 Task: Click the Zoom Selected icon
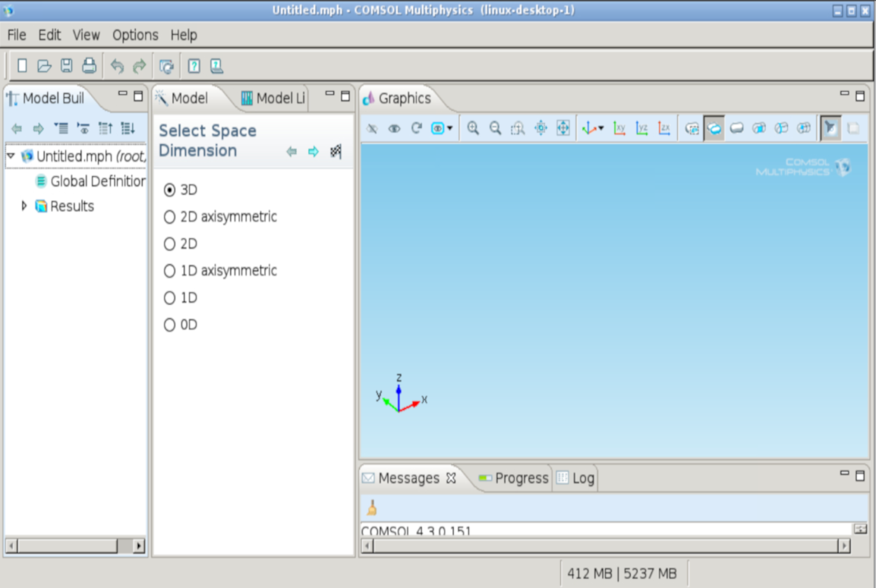pyautogui.click(x=540, y=128)
